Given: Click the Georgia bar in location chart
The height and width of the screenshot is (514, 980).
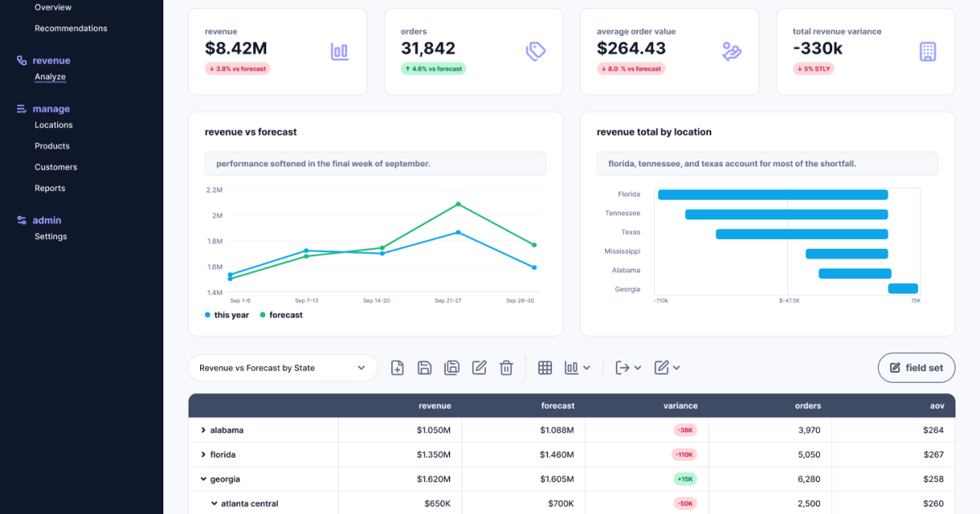Looking at the screenshot, I should point(903,288).
